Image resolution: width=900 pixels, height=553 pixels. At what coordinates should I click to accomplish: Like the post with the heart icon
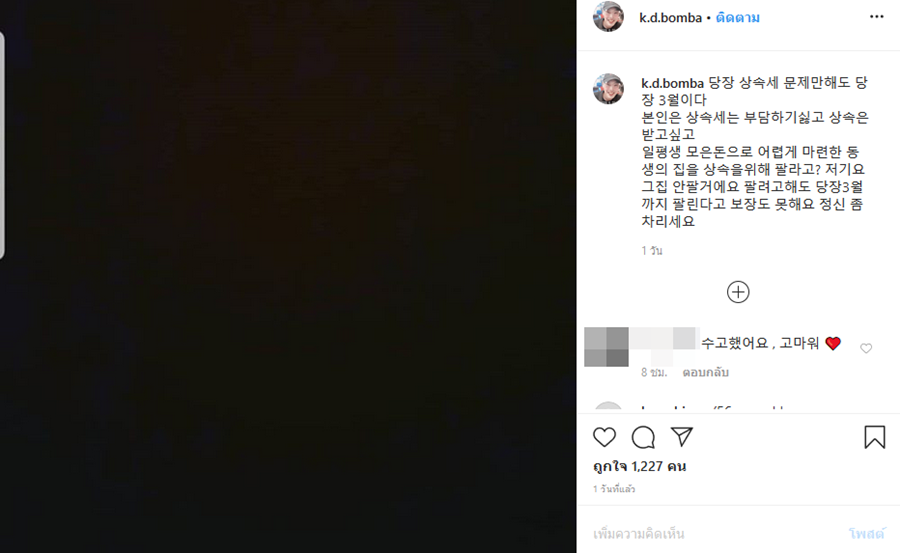(604, 438)
